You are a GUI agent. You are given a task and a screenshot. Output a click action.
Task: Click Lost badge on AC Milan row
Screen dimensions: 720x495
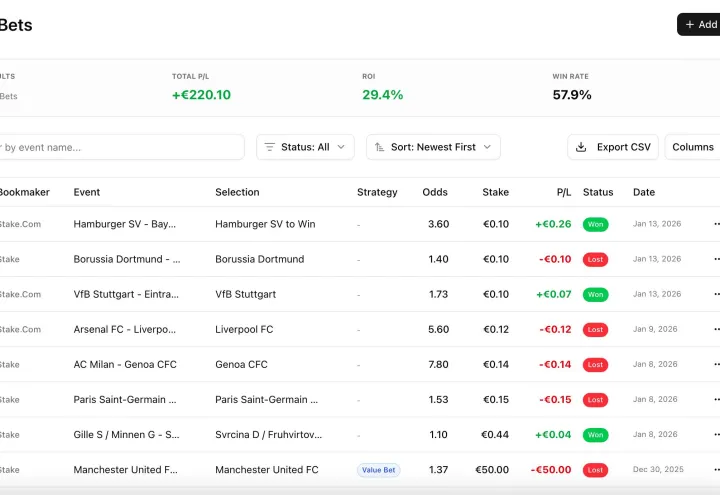tap(595, 365)
